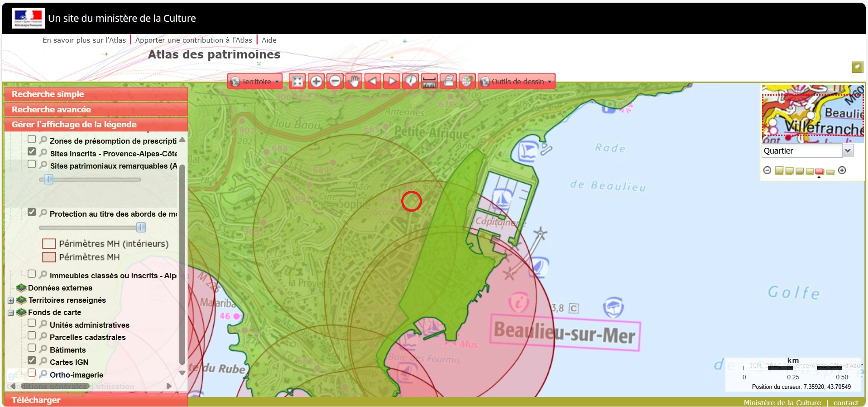This screenshot has height=407, width=868.
Task: Select the measure ruler tool
Action: pyautogui.click(x=429, y=82)
